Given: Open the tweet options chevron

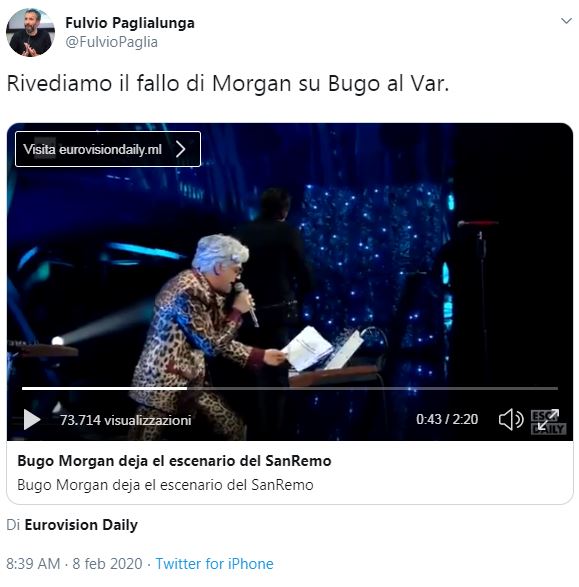Looking at the screenshot, I should (x=566, y=21).
